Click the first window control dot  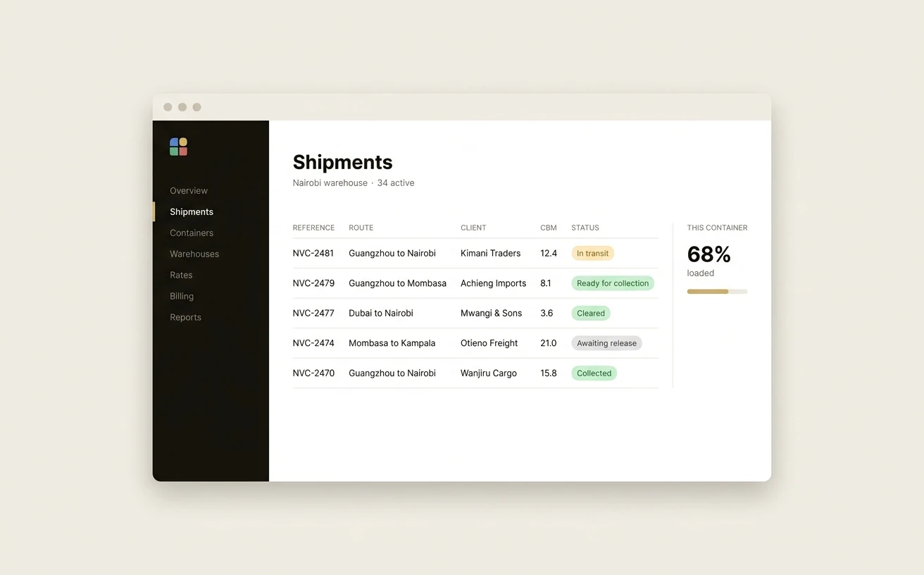click(168, 107)
